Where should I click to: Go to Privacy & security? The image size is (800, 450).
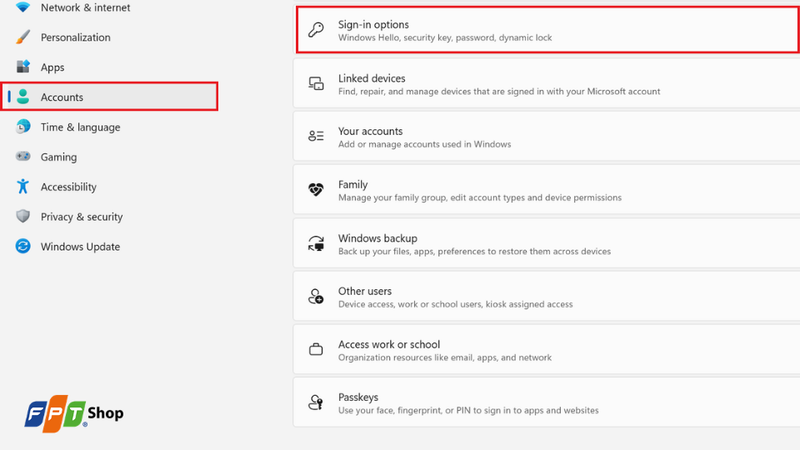click(82, 217)
